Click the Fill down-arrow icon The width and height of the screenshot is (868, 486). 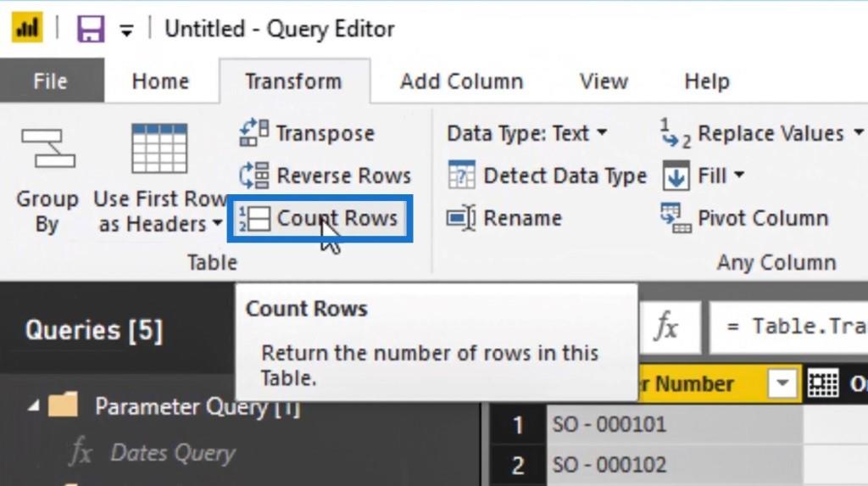(x=676, y=176)
